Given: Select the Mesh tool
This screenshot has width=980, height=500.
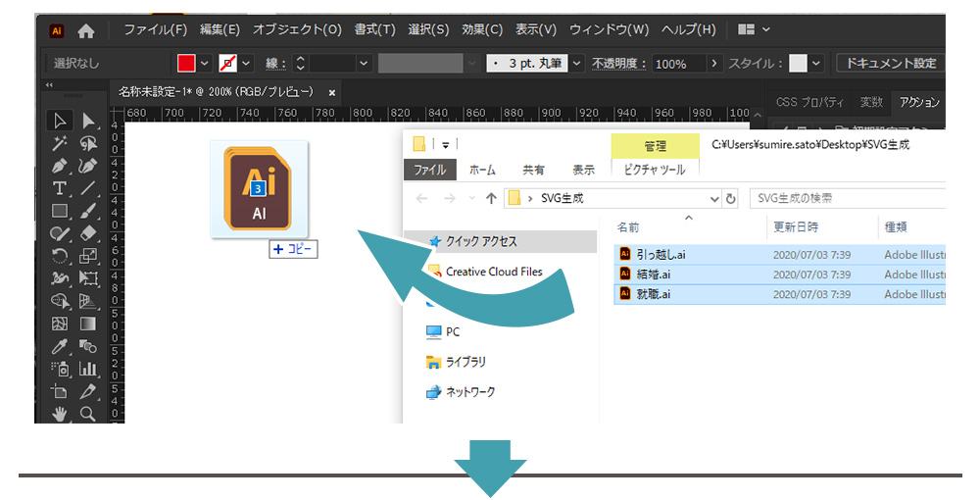Looking at the screenshot, I should point(60,324).
